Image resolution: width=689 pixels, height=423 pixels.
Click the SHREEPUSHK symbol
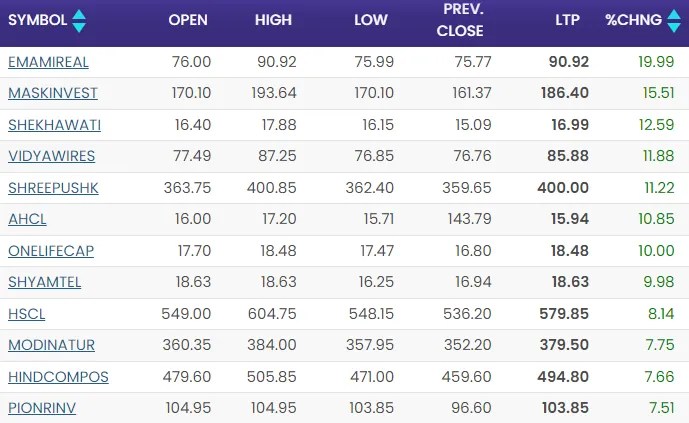[x=53, y=188]
